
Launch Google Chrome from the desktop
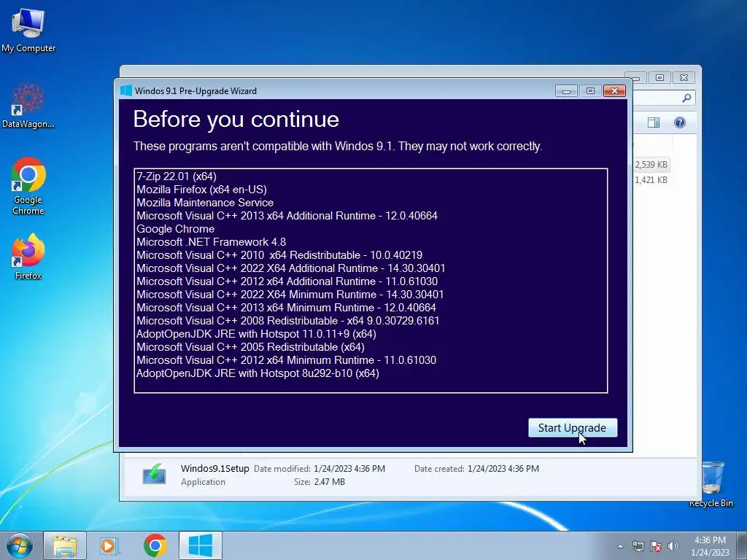coord(28,186)
